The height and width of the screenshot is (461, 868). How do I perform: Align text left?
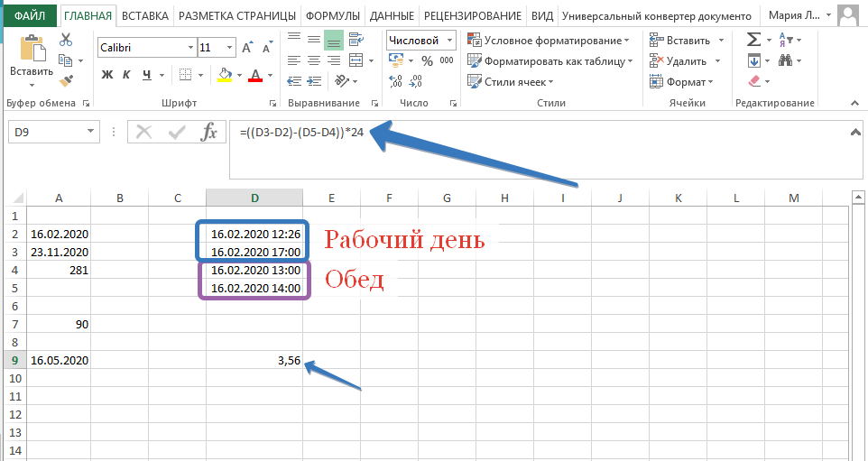click(x=294, y=60)
